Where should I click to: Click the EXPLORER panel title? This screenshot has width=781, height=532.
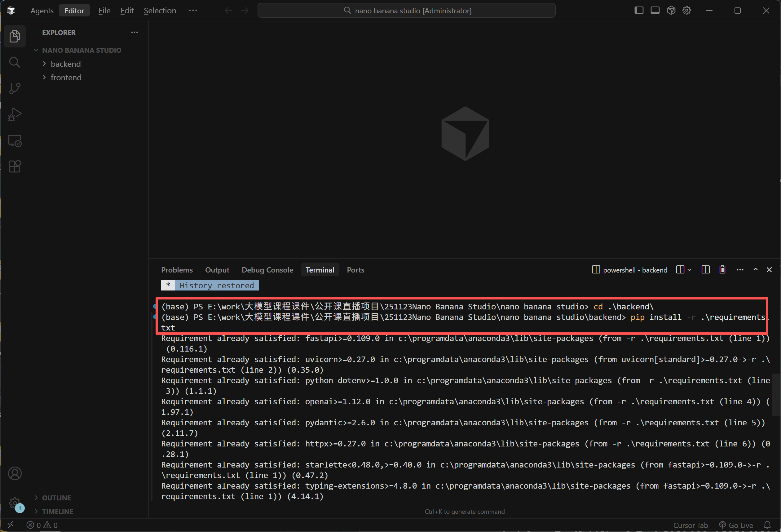(59, 33)
